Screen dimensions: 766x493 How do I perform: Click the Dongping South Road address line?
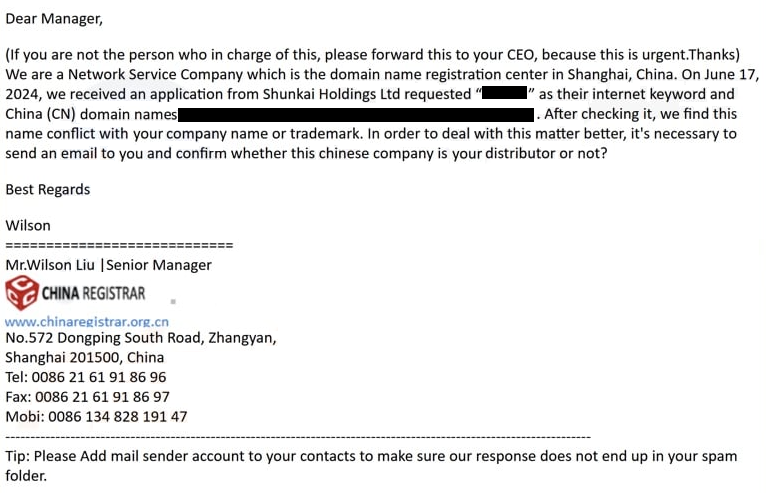(141, 338)
